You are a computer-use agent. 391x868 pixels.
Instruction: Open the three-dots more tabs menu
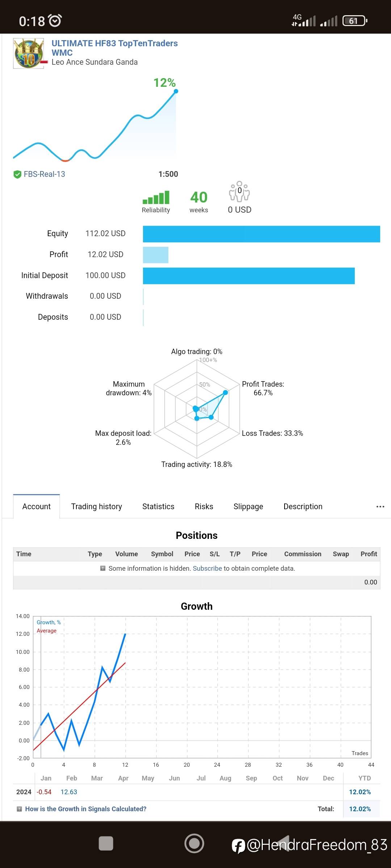380,507
